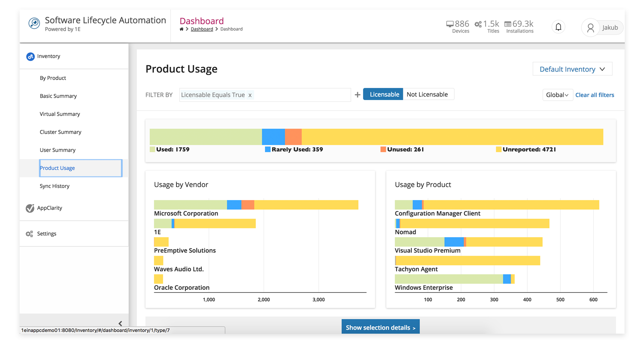Click the Titles gears icon
The height and width of the screenshot is (343, 644).
tap(478, 24)
